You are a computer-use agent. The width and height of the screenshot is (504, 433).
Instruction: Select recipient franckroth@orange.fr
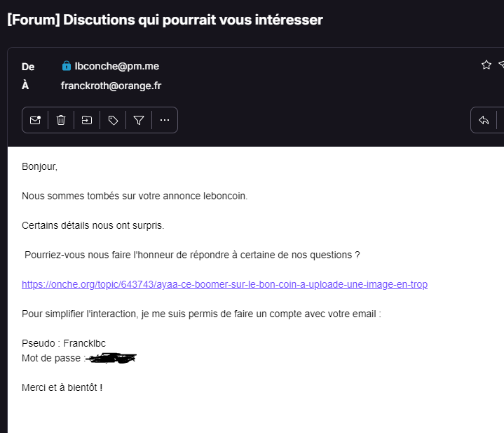111,86
